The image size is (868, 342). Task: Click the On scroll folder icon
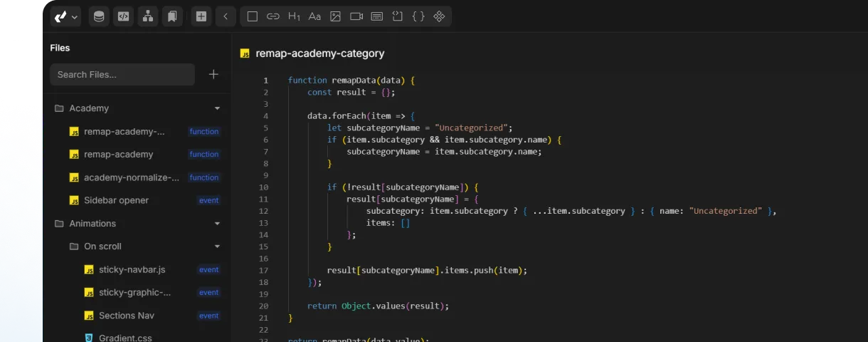(x=74, y=247)
